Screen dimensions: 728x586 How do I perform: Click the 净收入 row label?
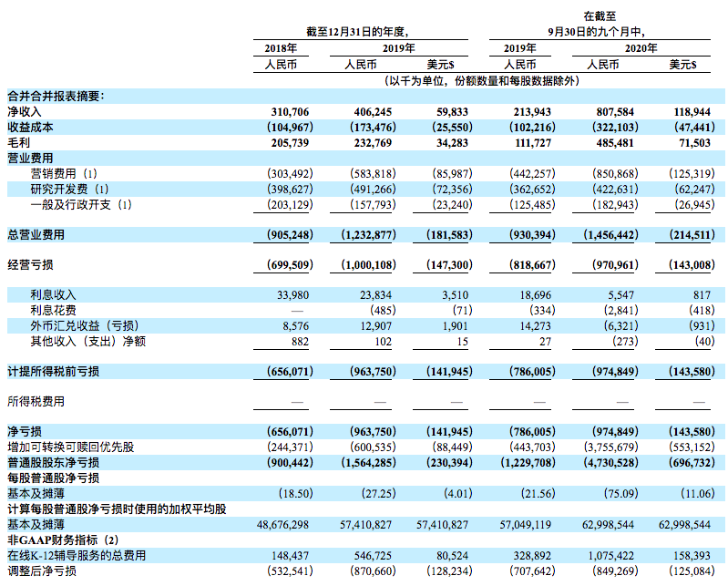pos(25,110)
